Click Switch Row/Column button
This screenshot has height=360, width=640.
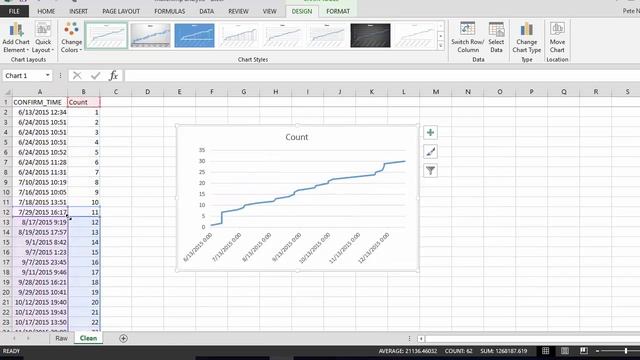click(x=468, y=38)
